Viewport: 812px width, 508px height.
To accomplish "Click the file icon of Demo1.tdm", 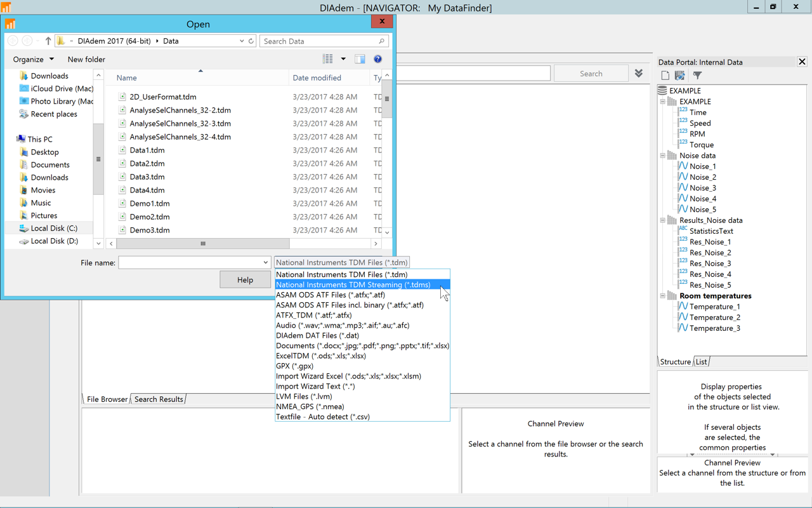I will tap(122, 203).
